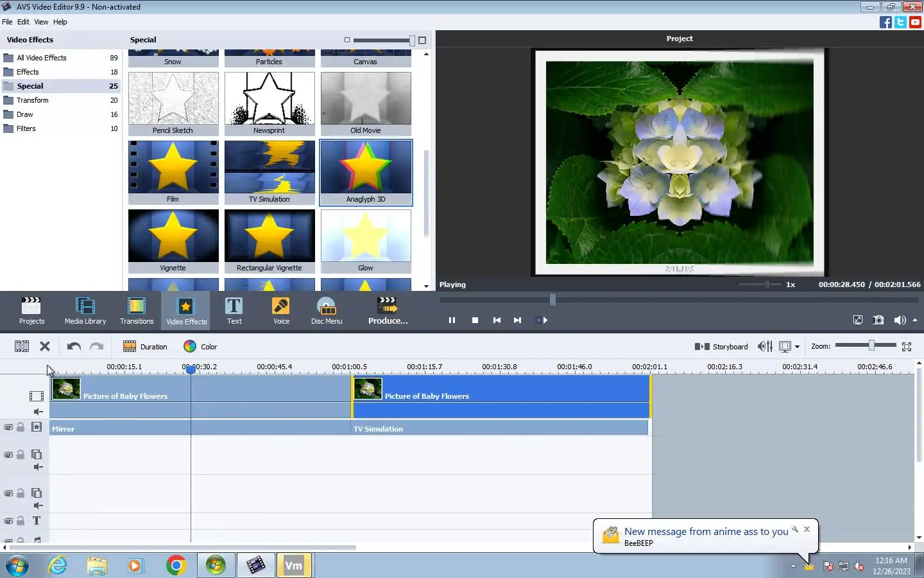Expand the preview volume control arrow

(x=915, y=320)
